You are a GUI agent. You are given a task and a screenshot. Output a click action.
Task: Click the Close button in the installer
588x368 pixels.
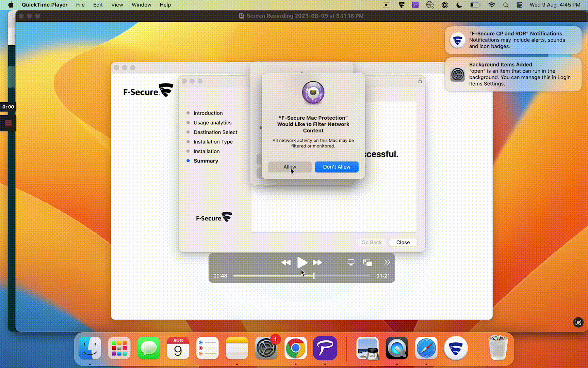[403, 242]
